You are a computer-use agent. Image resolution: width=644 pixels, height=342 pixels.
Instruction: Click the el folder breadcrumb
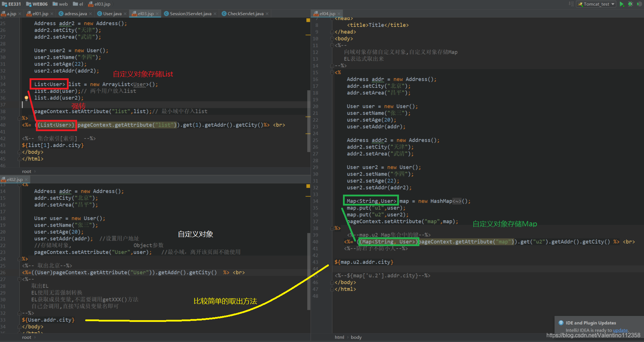[x=78, y=4]
